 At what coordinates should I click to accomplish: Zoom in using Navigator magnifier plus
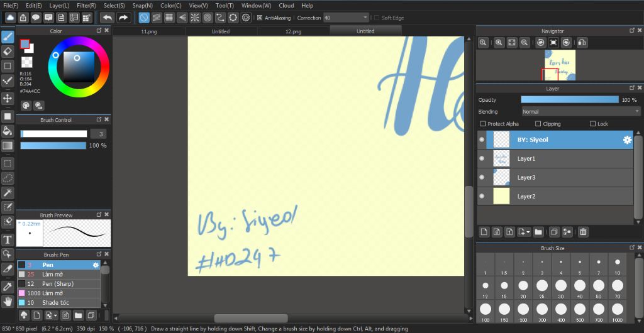coord(499,42)
